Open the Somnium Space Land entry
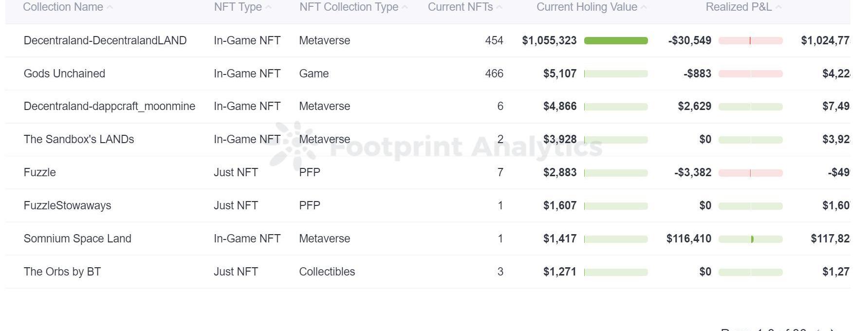 pyautogui.click(x=77, y=239)
